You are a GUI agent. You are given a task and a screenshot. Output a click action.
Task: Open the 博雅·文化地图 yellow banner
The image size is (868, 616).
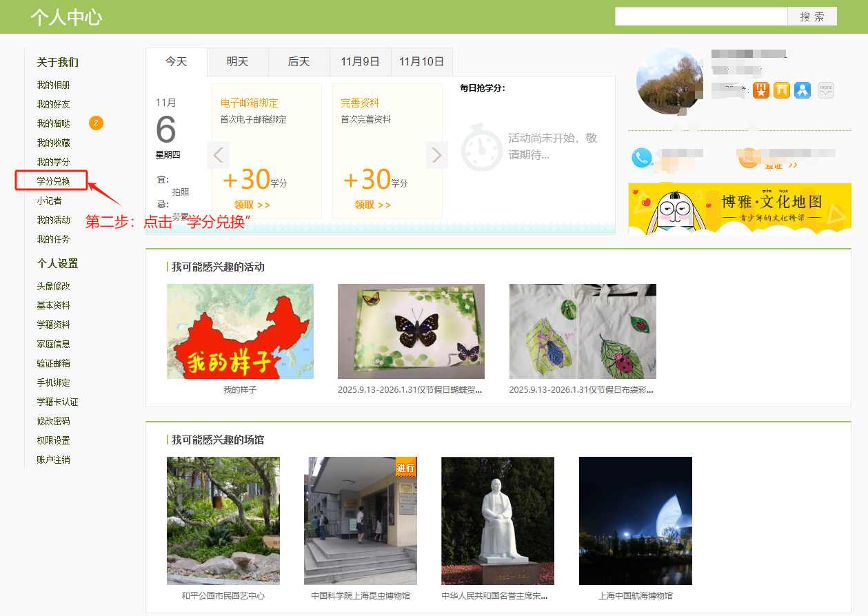point(739,208)
